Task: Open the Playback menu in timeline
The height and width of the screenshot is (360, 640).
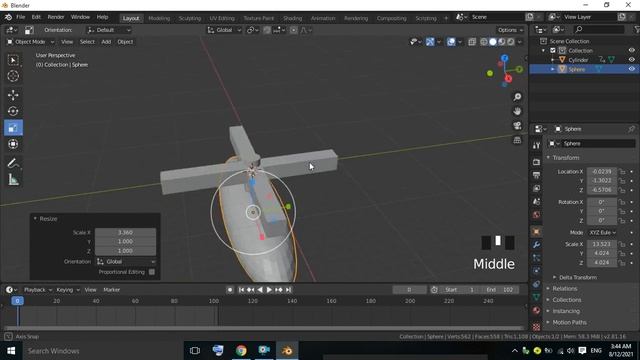Action: coord(38,290)
